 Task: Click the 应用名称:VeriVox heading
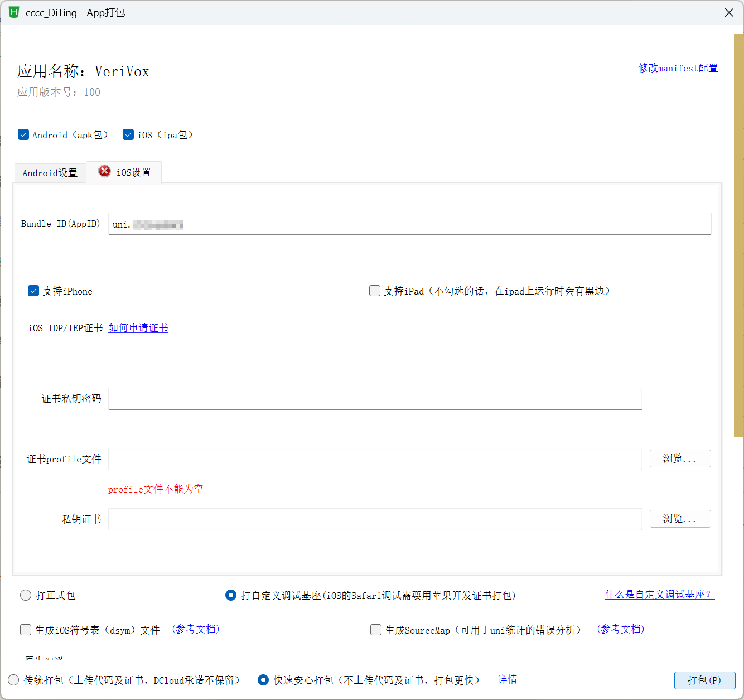tap(83, 71)
